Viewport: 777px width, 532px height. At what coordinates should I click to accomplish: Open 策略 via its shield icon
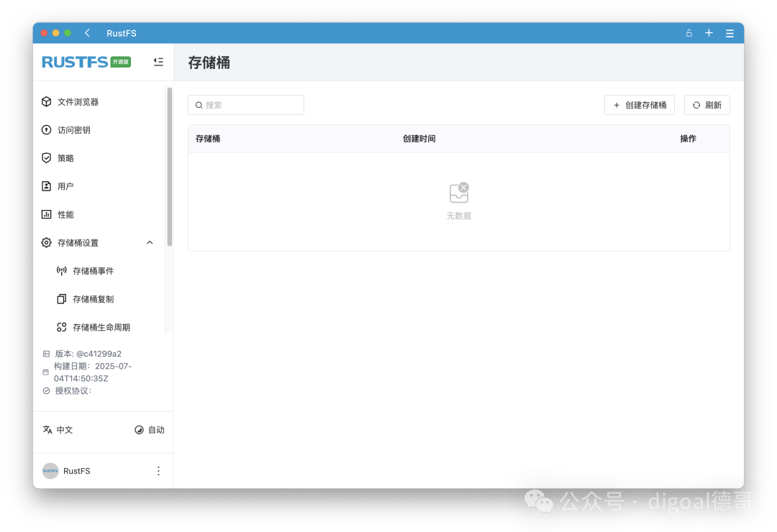[46, 158]
